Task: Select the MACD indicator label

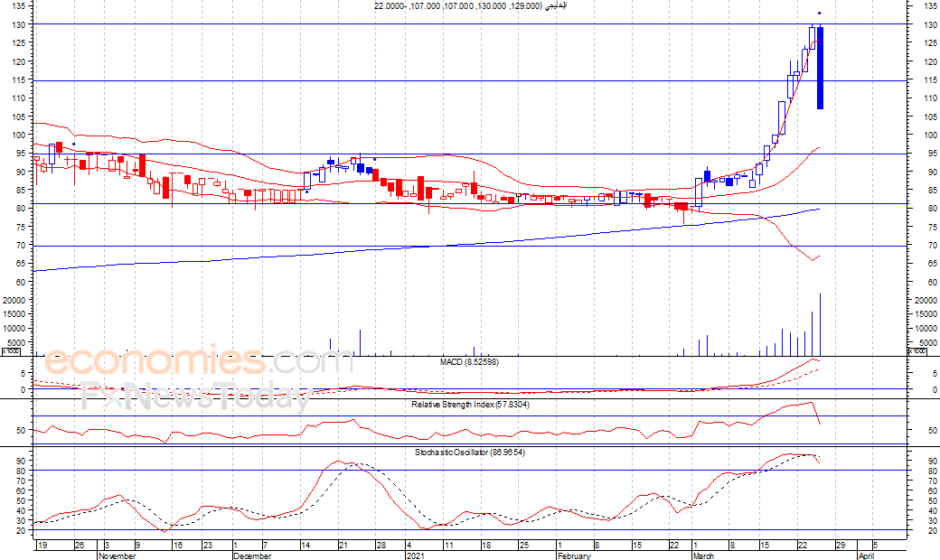Action: tap(469, 361)
